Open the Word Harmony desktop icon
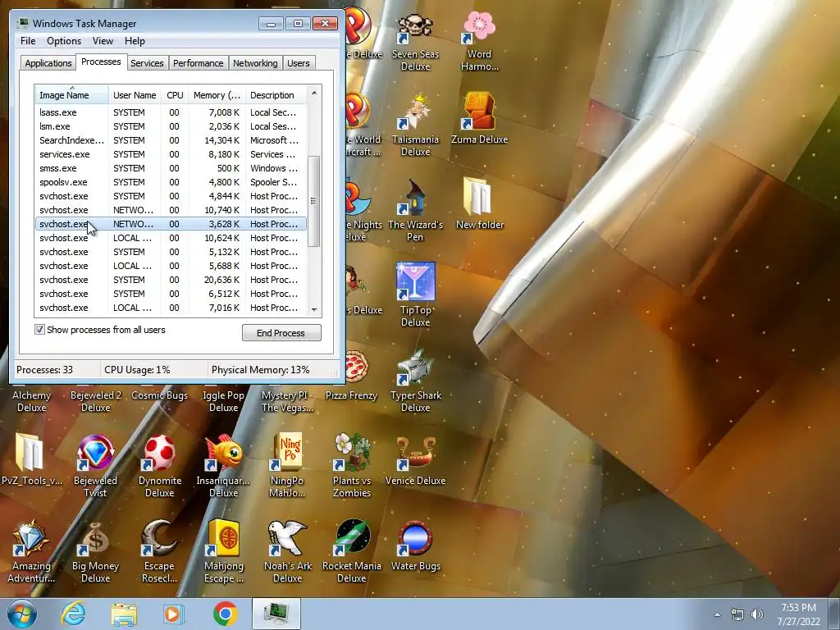 click(479, 41)
